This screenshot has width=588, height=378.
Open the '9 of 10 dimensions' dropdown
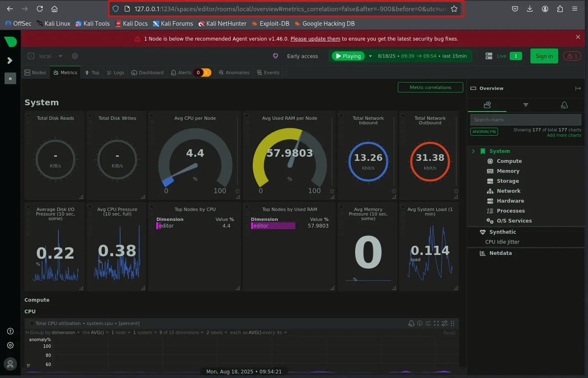(181, 332)
